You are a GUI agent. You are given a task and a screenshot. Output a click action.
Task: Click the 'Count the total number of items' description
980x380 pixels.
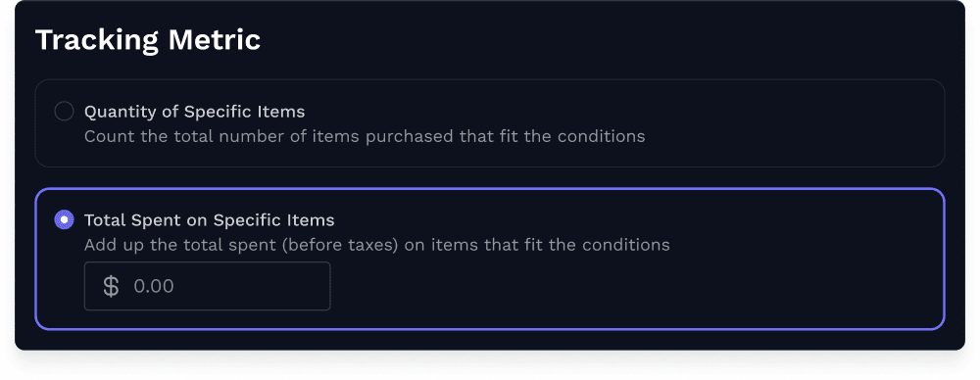pyautogui.click(x=365, y=136)
